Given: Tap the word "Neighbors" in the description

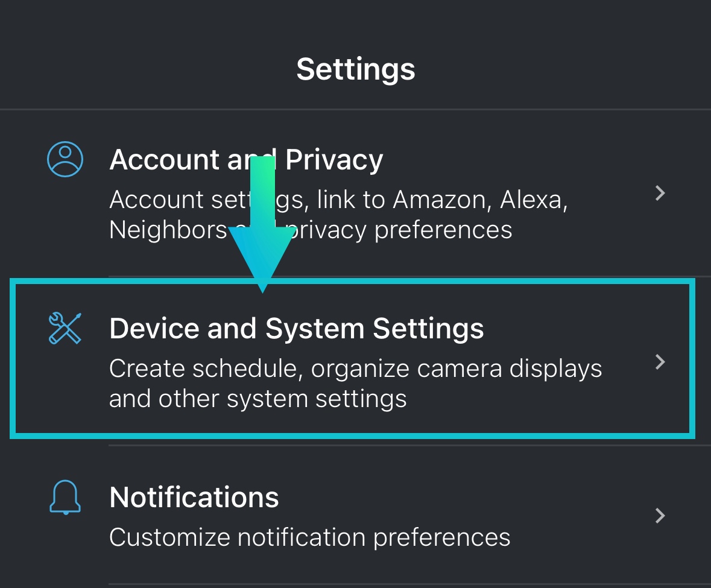Looking at the screenshot, I should pos(168,230).
